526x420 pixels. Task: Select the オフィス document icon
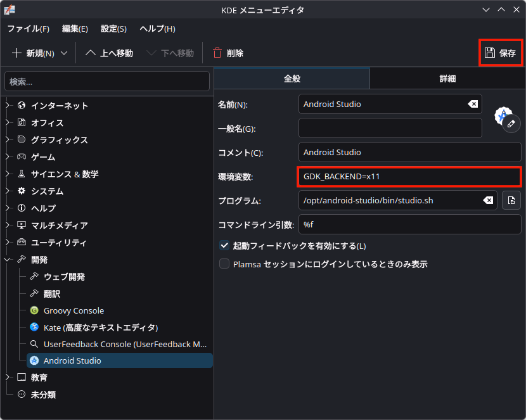coord(22,122)
